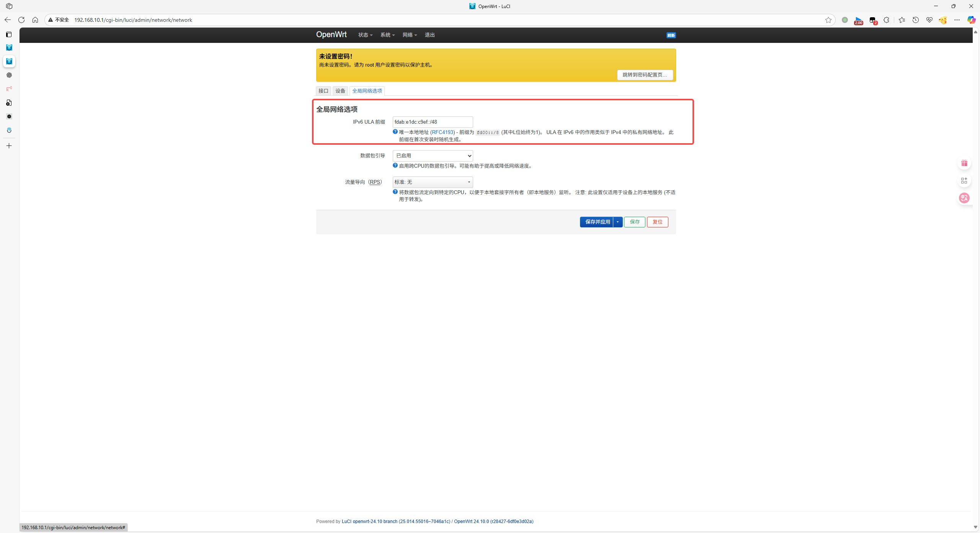The width and height of the screenshot is (980, 533).
Task: Click the IPv6 ULA 前缀 input field
Action: click(433, 122)
